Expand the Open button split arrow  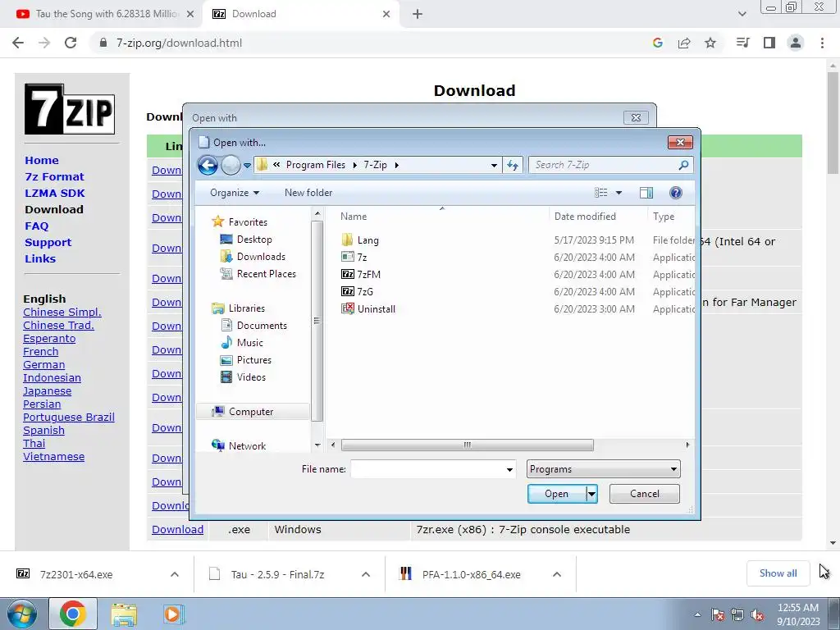point(591,494)
